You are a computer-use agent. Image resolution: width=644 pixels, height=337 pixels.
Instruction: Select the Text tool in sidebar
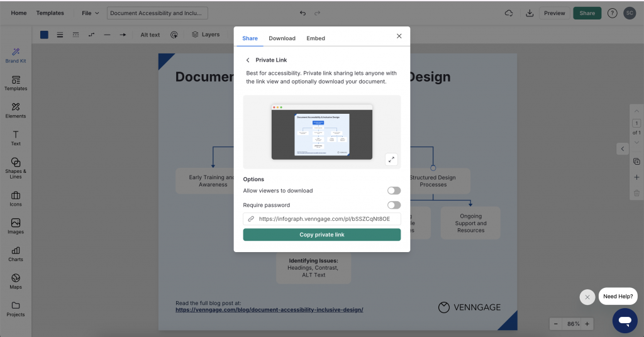16,138
